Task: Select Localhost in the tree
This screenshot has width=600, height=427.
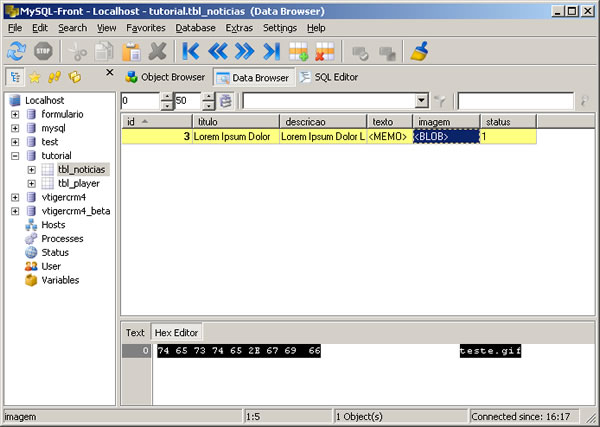Action: pos(44,101)
